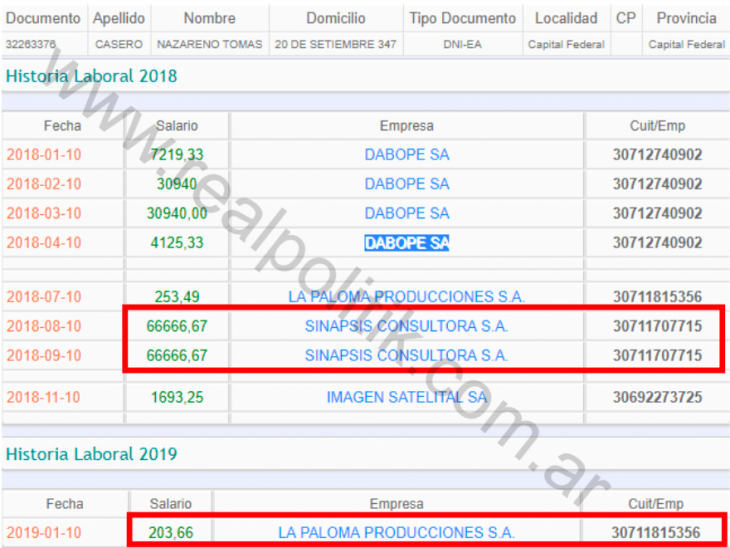The width and height of the screenshot is (730, 548).
Task: Select DABOPE SA link in 2018-03-10 row
Action: coord(406,213)
